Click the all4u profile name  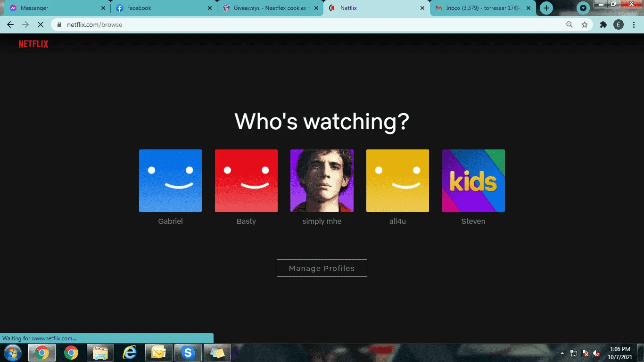click(397, 221)
